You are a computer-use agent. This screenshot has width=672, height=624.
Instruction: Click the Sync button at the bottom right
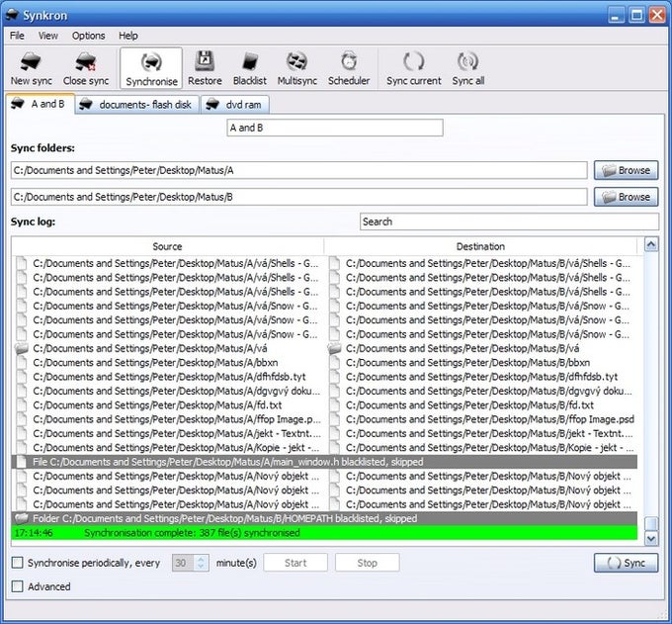click(627, 563)
